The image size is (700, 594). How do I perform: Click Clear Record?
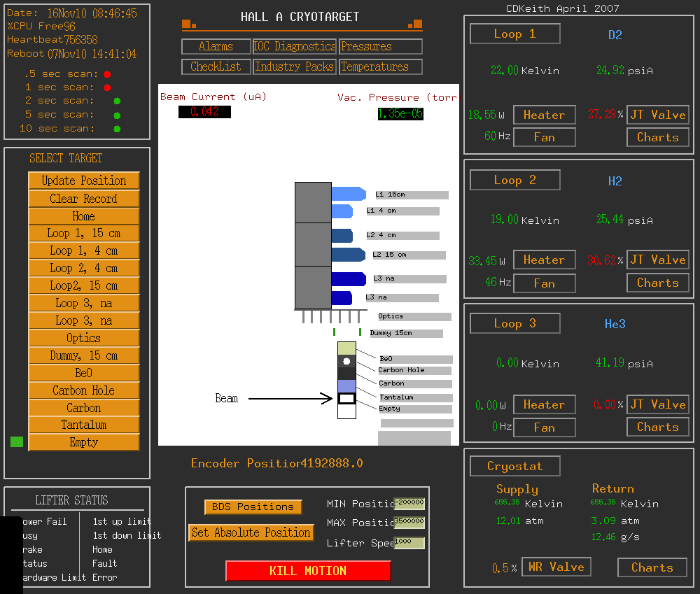point(84,199)
